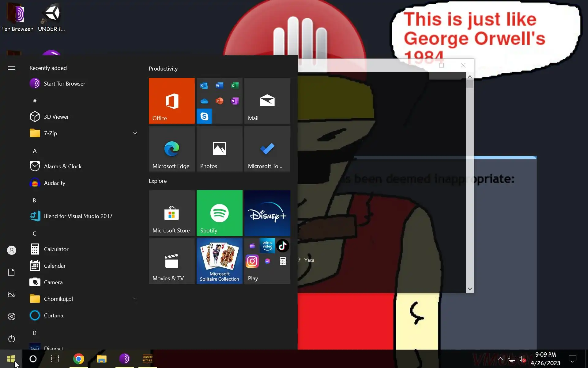The width and height of the screenshot is (588, 368).
Task: Expand the Chomikuj.pl folder
Action: (135, 299)
